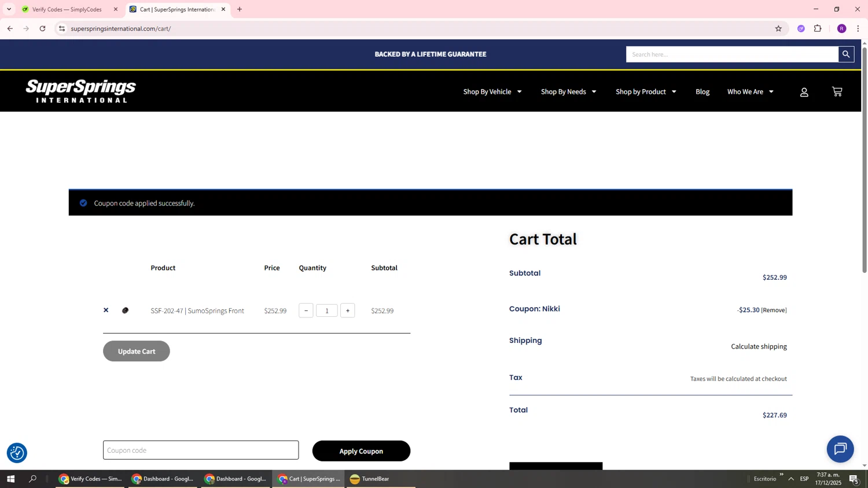This screenshot has height=488, width=868.
Task: Increase quantity with plus button
Action: 347,310
